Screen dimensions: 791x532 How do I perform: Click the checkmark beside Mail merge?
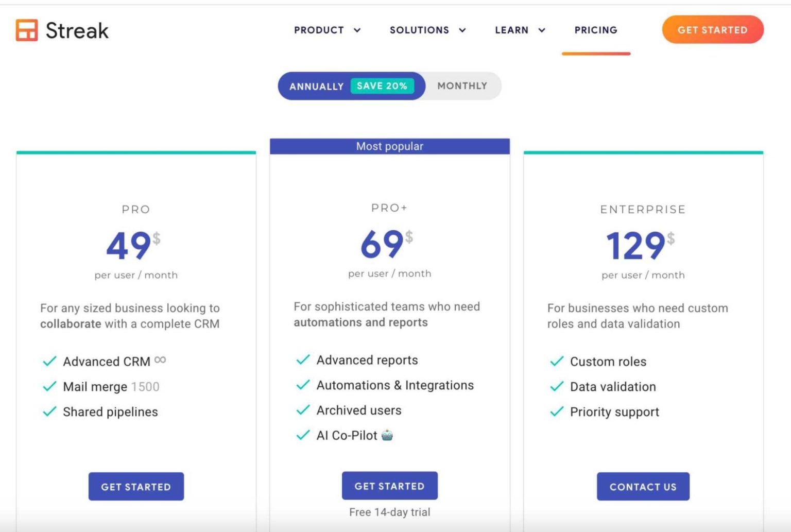click(x=48, y=386)
